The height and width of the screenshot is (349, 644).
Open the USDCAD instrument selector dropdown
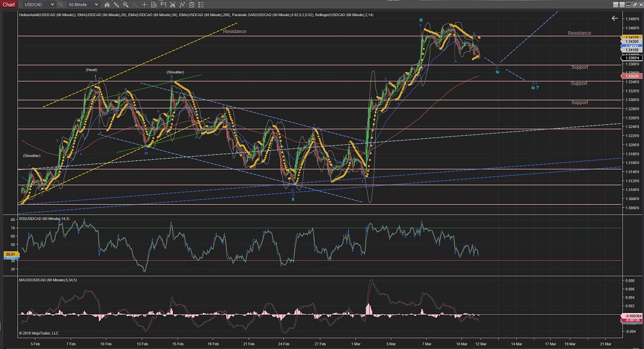(39, 5)
